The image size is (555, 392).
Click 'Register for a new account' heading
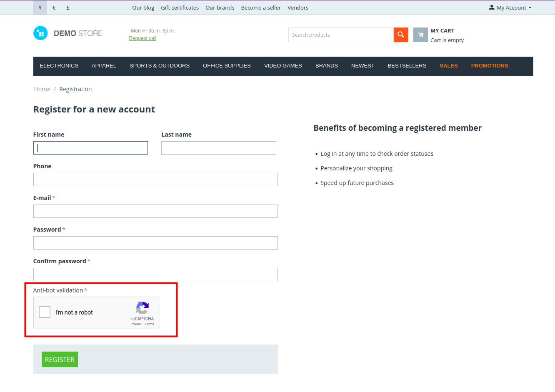(94, 110)
